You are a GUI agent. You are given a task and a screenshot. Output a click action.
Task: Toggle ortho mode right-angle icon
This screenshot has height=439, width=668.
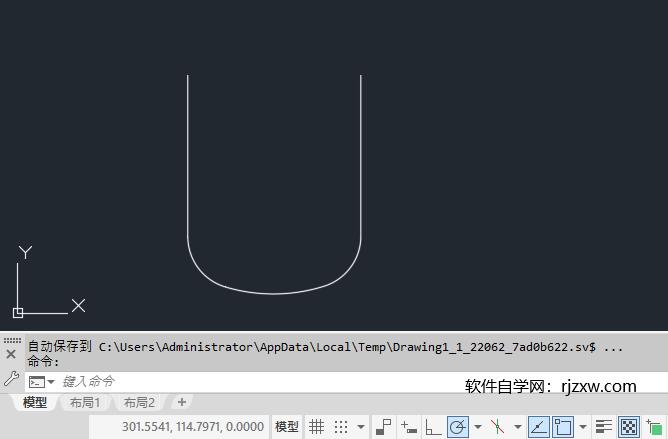pyautogui.click(x=433, y=427)
